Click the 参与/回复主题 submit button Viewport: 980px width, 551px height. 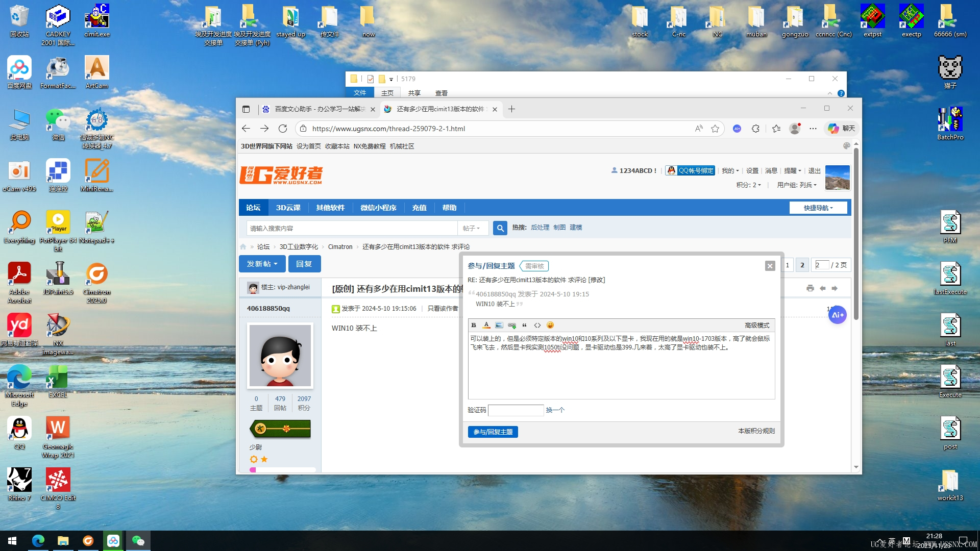[493, 432]
